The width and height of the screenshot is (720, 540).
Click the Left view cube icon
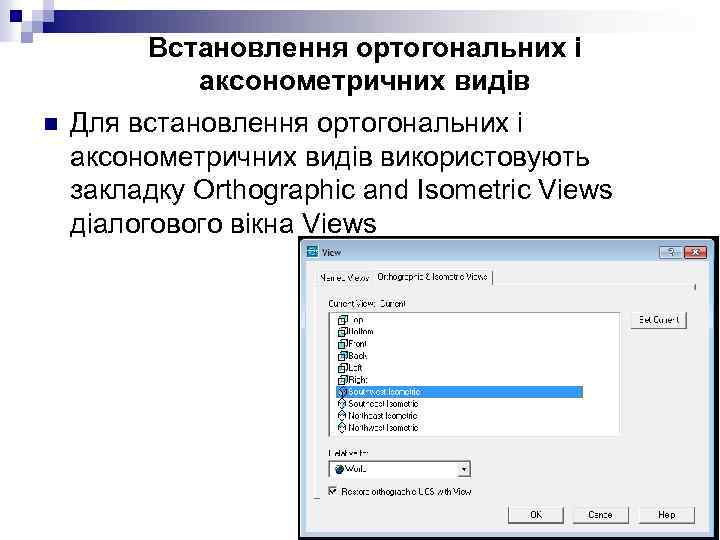[343, 367]
